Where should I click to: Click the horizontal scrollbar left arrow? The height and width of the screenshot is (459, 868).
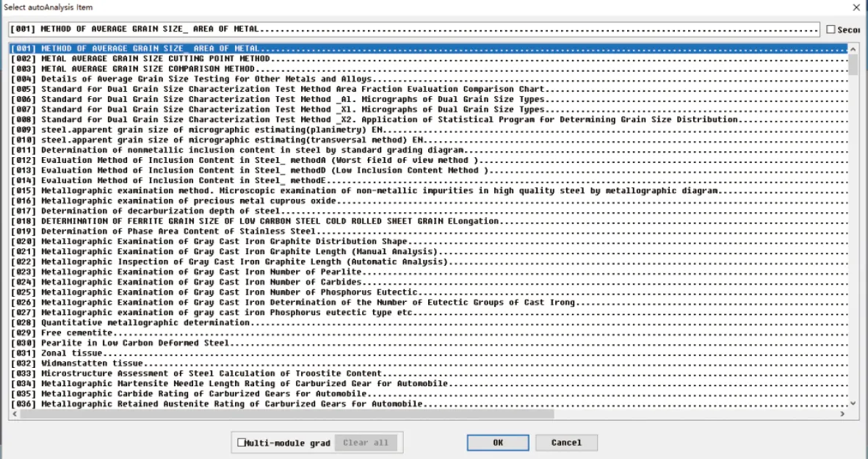[15, 414]
